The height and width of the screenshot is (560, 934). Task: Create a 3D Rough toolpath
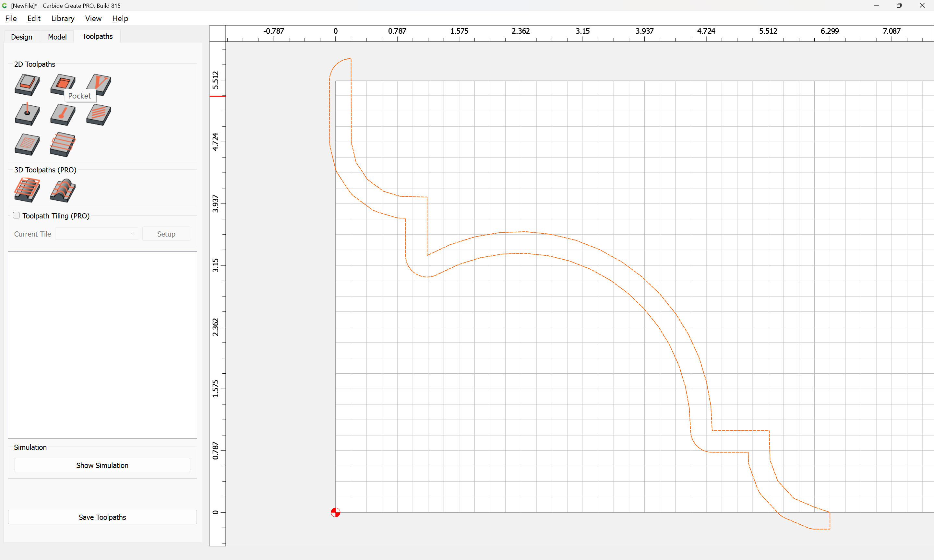27,190
